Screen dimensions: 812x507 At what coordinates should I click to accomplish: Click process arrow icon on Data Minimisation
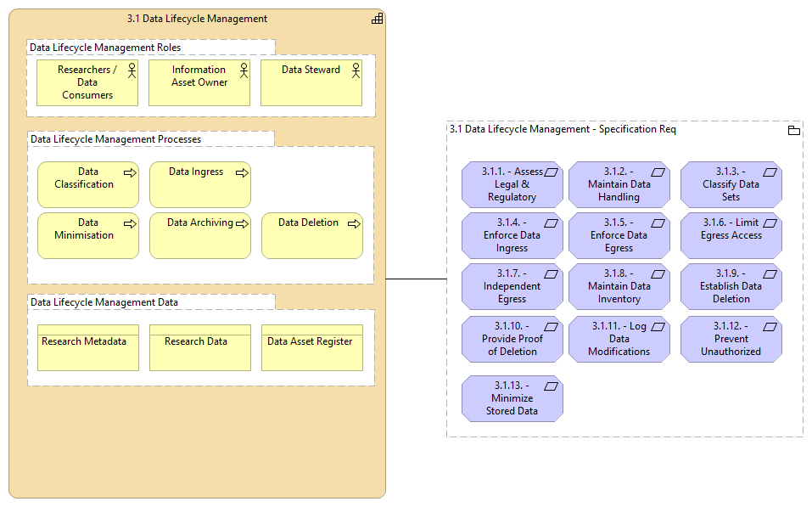click(x=130, y=223)
